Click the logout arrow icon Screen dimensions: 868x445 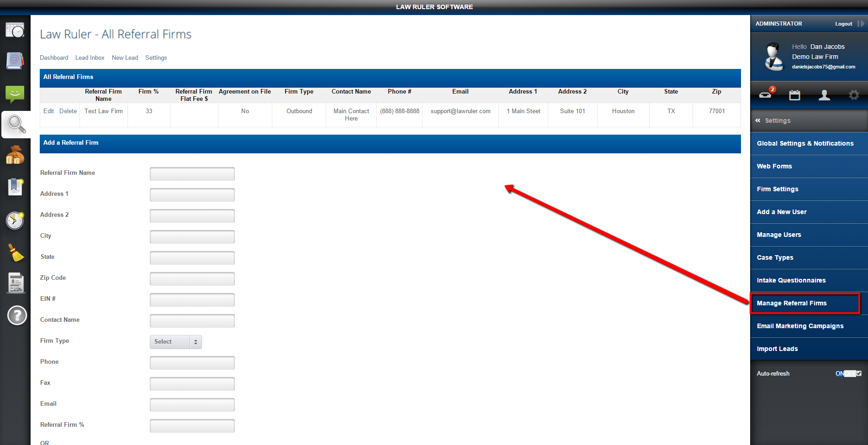(x=861, y=24)
